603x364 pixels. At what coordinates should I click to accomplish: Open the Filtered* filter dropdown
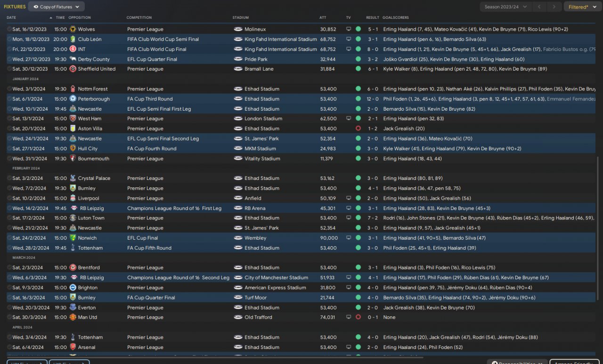pos(582,7)
